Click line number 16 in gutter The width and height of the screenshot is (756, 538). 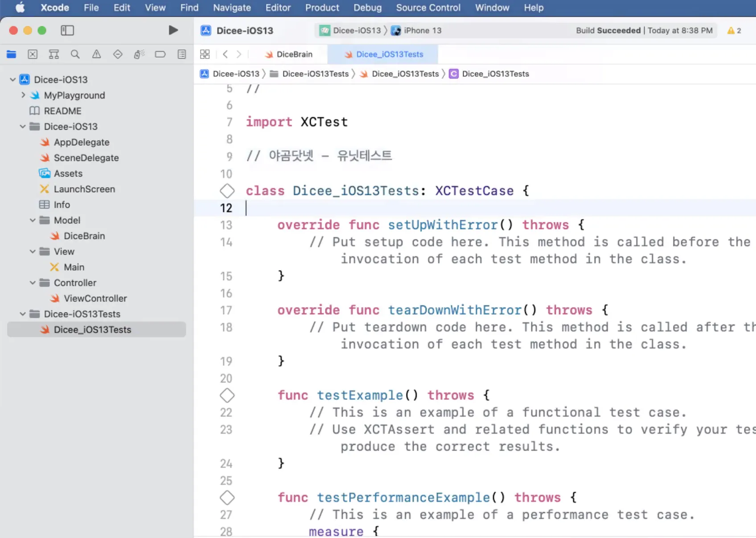[226, 293]
